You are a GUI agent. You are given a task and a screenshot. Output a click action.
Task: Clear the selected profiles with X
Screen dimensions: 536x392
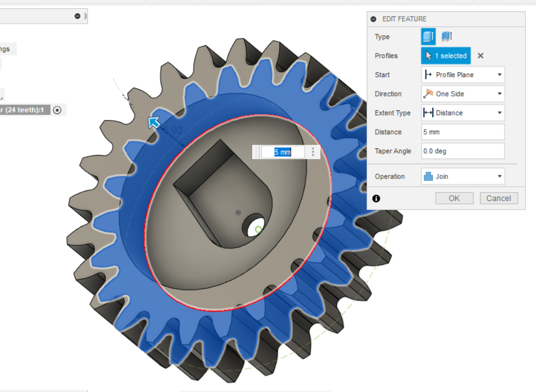point(481,56)
